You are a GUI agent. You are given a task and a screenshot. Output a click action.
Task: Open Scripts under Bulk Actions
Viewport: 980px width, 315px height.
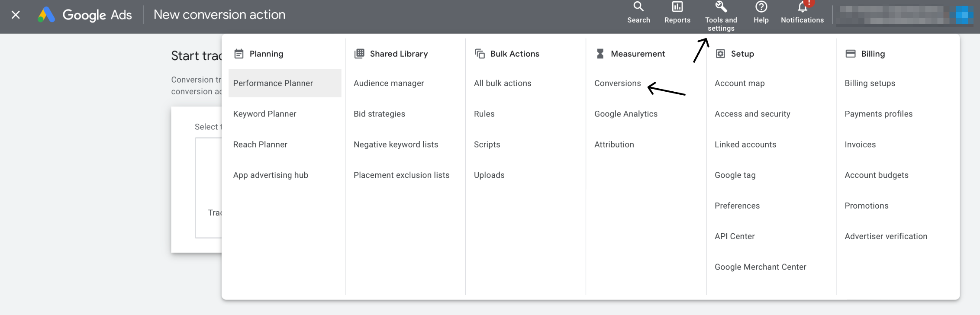[x=487, y=145]
